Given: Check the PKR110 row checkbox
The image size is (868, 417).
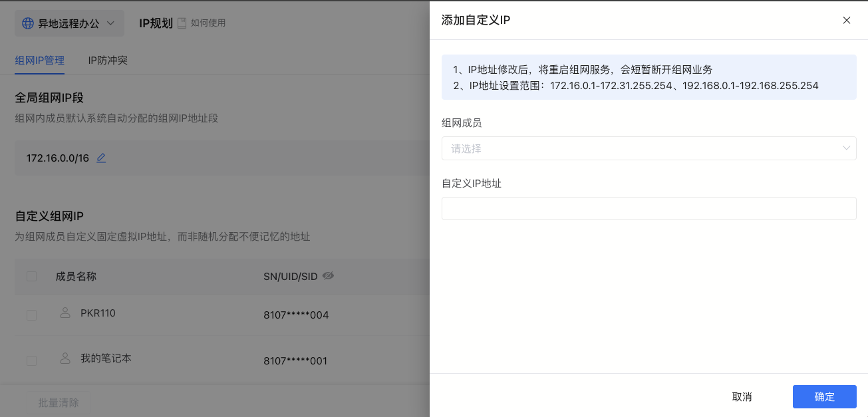Looking at the screenshot, I should (31, 315).
